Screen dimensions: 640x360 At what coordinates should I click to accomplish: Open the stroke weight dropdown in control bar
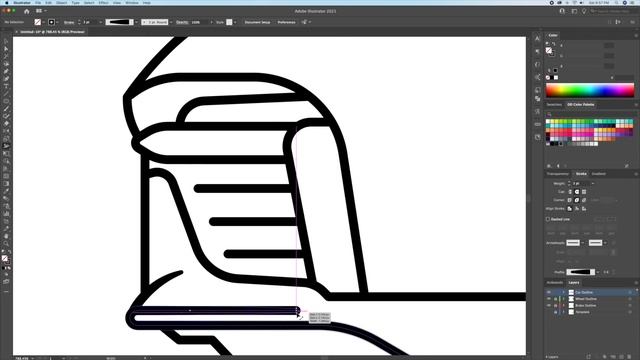pos(100,22)
